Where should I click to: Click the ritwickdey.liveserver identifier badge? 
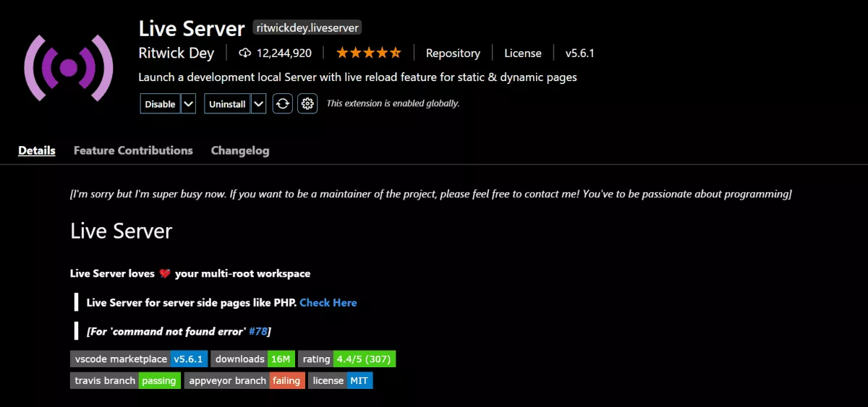tap(307, 28)
